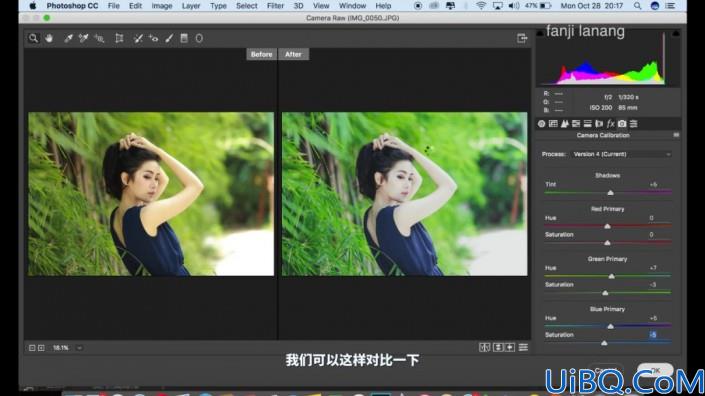The image size is (705, 396).
Task: Adjust the Red Primary Hue slider
Action: point(607,226)
